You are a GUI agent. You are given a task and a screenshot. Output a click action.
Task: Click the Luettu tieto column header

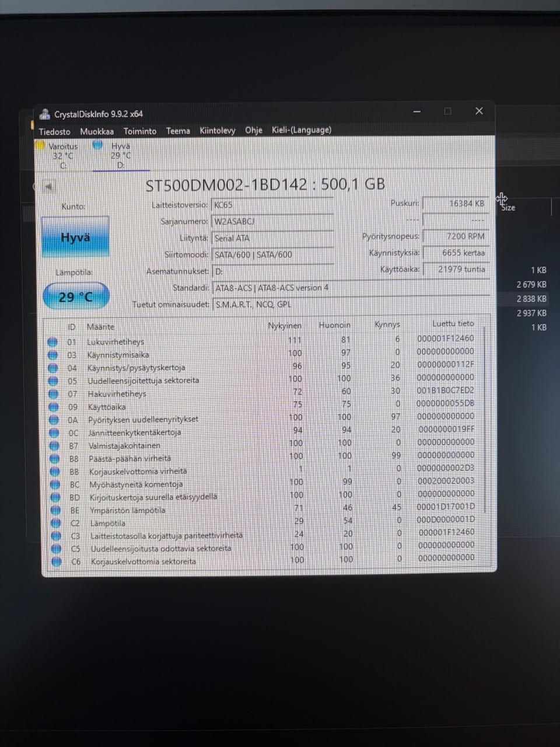453,323
